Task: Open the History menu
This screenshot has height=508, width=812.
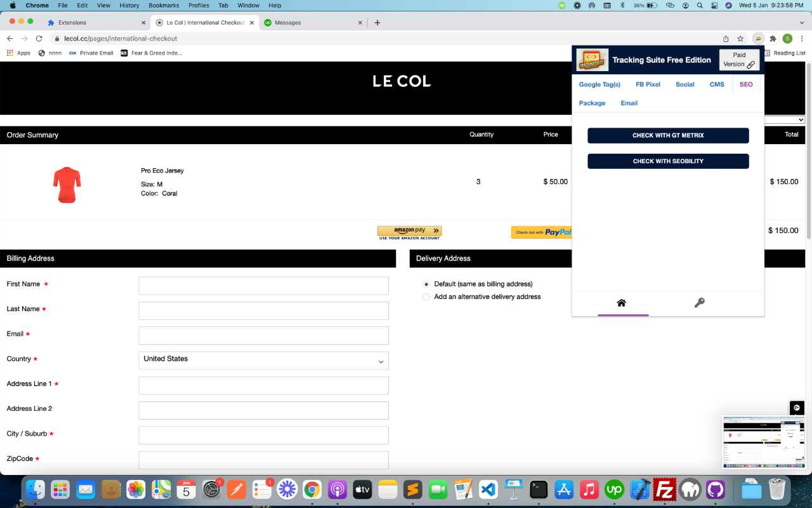Action: click(129, 5)
